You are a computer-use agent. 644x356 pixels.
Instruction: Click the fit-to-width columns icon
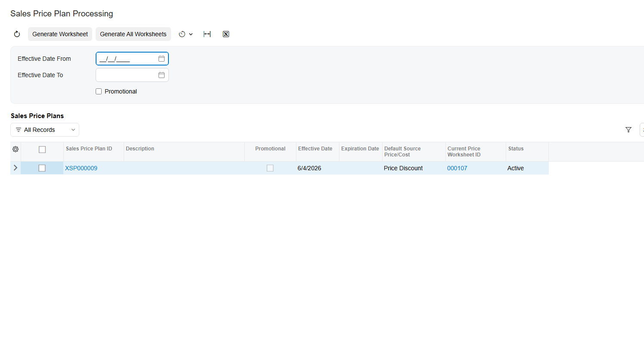pyautogui.click(x=207, y=34)
